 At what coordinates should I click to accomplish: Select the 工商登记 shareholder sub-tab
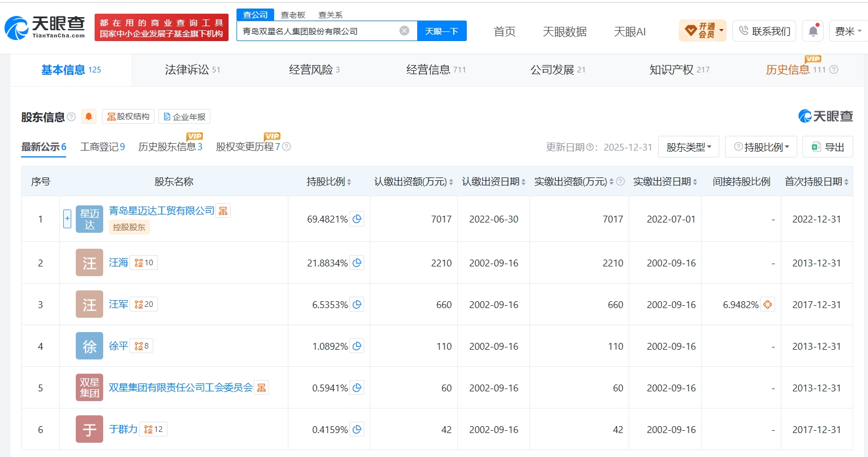pos(103,147)
